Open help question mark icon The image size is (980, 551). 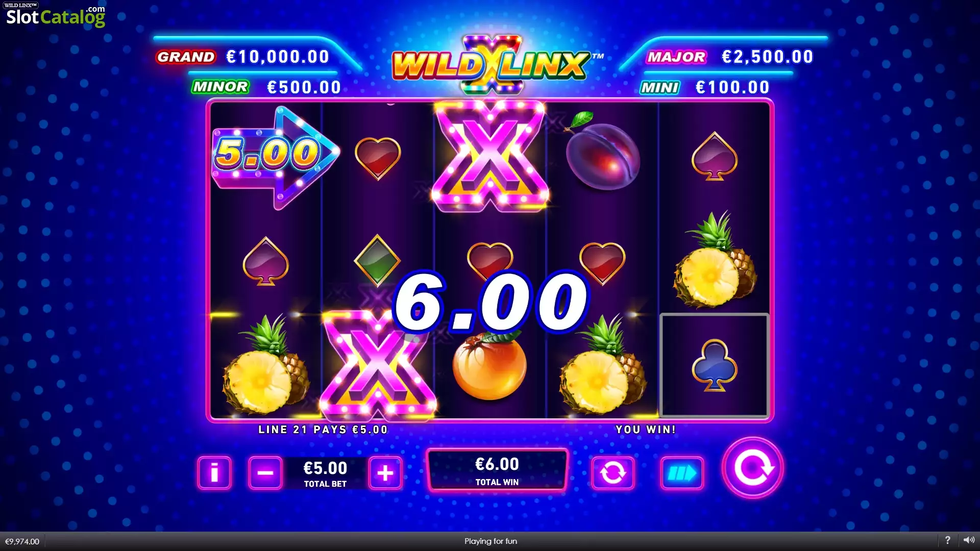(x=947, y=540)
